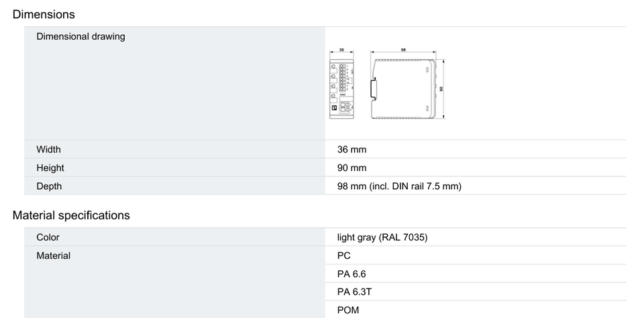Click the Color row label
The width and height of the screenshot is (644, 318).
pos(48,237)
